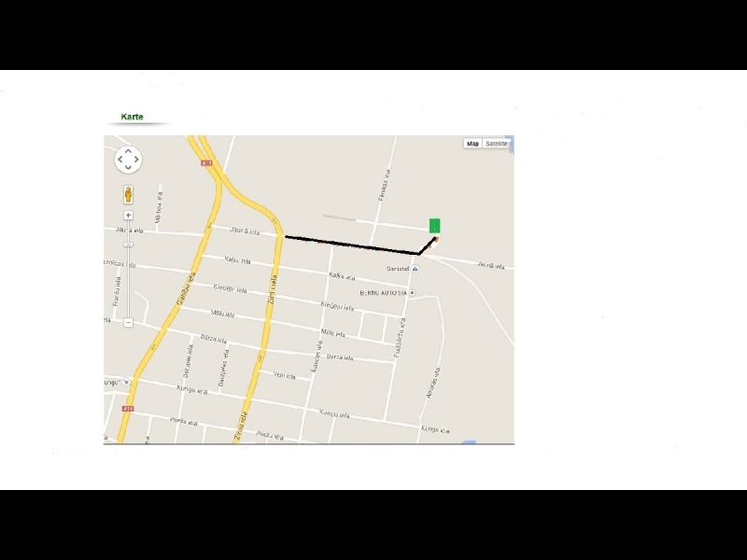Pan the map up with the arrow control
Screen dimensions: 747x560
click(x=128, y=151)
